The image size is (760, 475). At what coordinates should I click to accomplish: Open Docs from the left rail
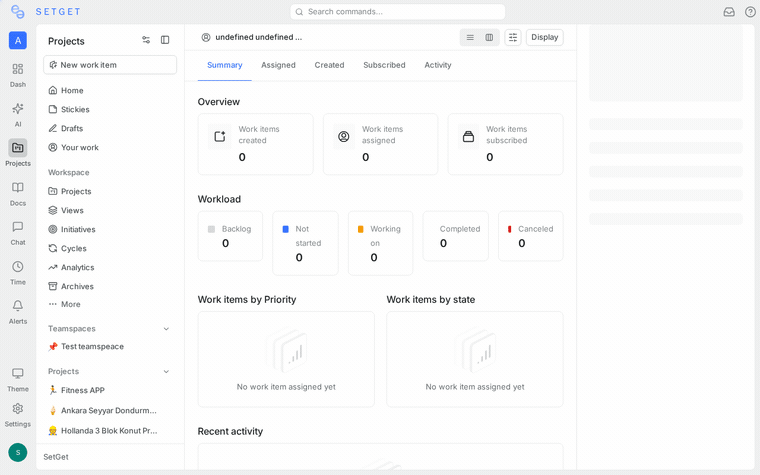17,194
